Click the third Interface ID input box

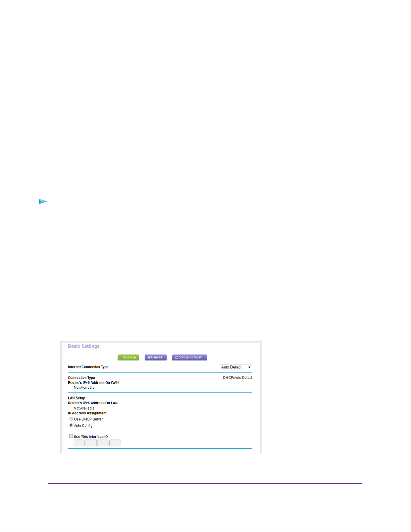click(x=103, y=443)
